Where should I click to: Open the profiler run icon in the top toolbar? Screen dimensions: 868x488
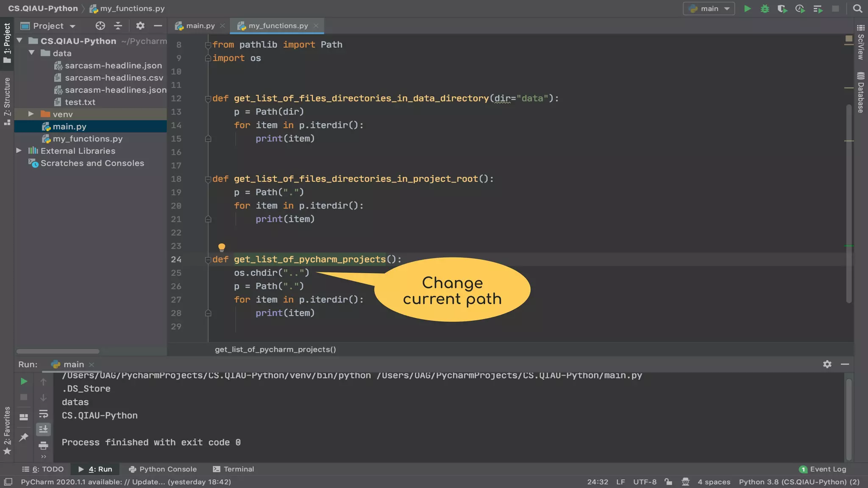[800, 8]
